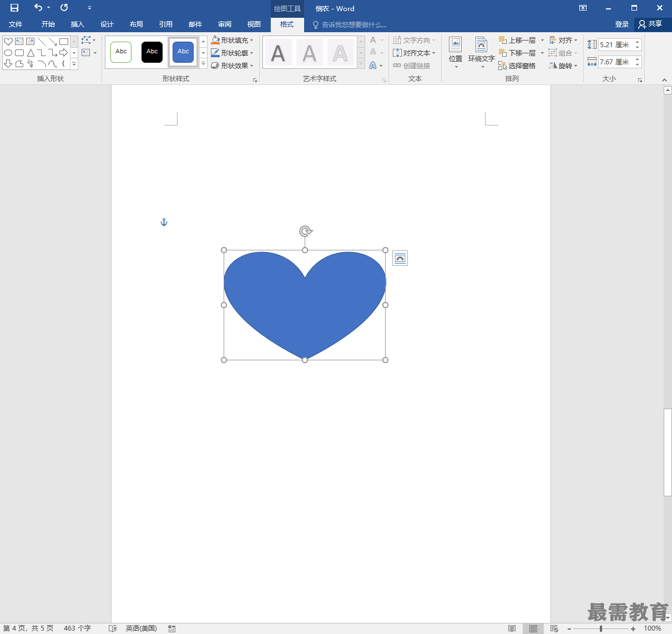Open ribbon display options
The height and width of the screenshot is (634, 672).
(x=583, y=8)
